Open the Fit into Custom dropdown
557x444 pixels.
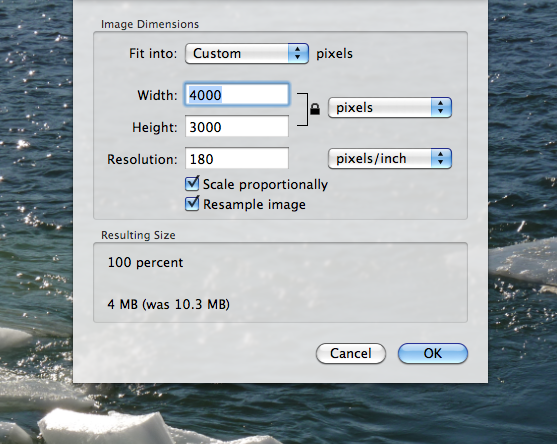pos(247,54)
